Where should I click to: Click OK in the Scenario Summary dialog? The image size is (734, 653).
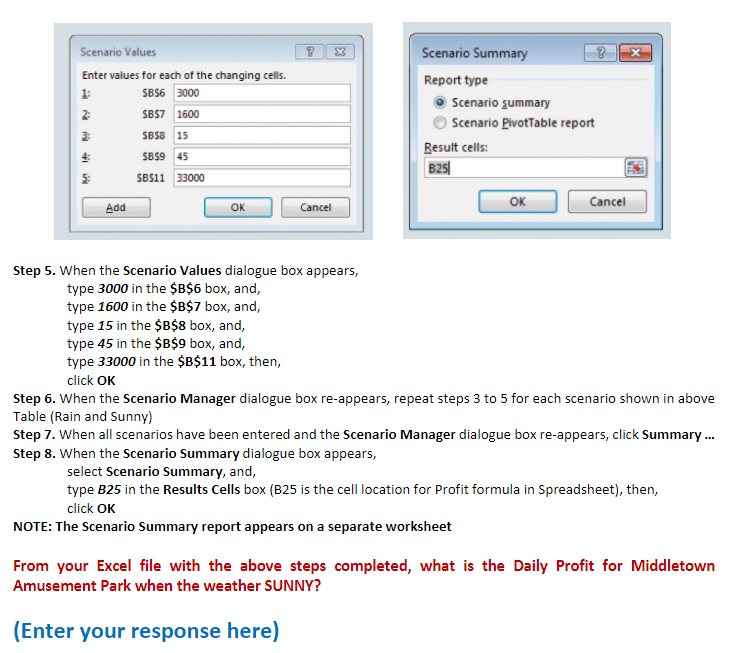[517, 202]
